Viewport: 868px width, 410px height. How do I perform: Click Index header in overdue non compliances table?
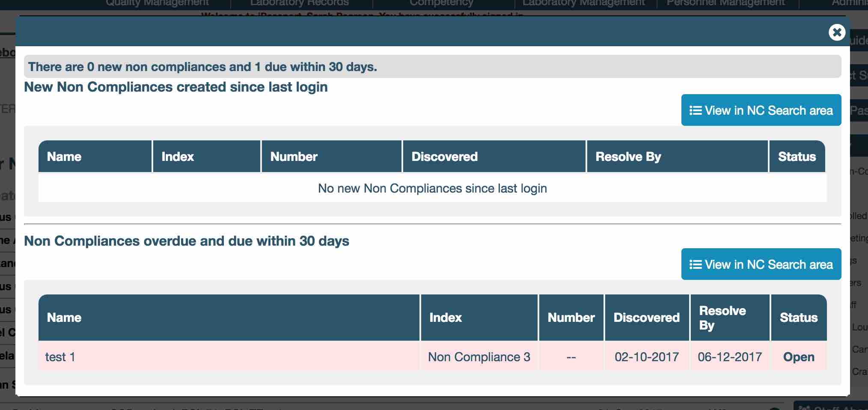coord(479,318)
